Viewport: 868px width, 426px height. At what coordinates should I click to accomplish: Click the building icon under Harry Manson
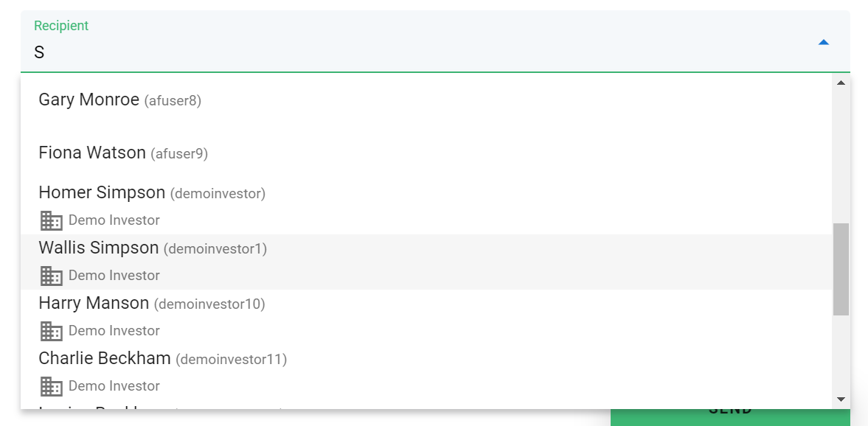pos(51,331)
